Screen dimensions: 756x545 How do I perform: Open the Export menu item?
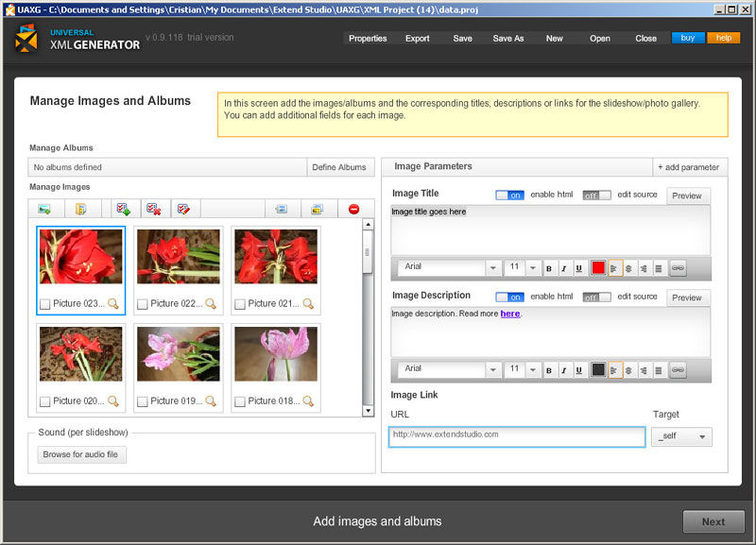tap(417, 39)
